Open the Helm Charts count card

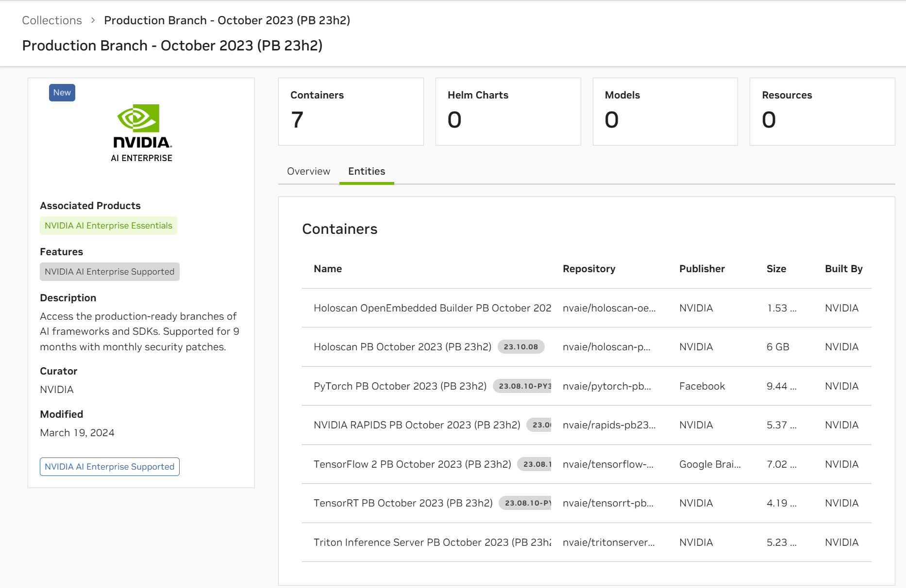coord(508,112)
